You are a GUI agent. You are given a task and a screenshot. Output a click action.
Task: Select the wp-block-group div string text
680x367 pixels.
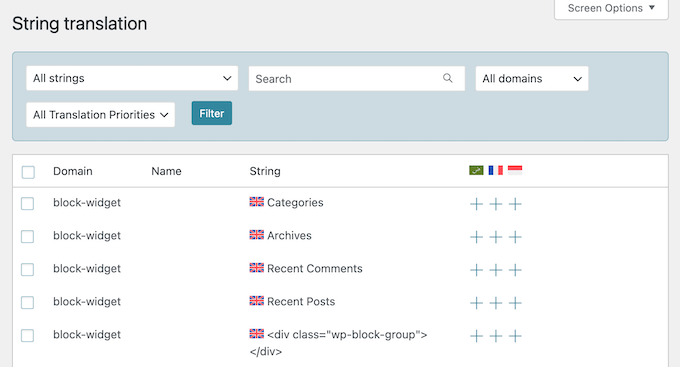pos(338,343)
